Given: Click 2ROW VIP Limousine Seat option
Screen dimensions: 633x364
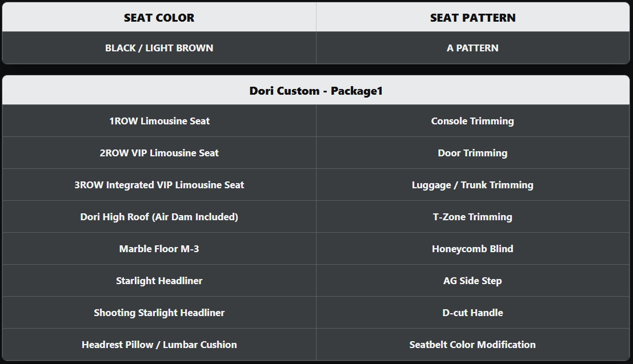Looking at the screenshot, I should 159,153.
